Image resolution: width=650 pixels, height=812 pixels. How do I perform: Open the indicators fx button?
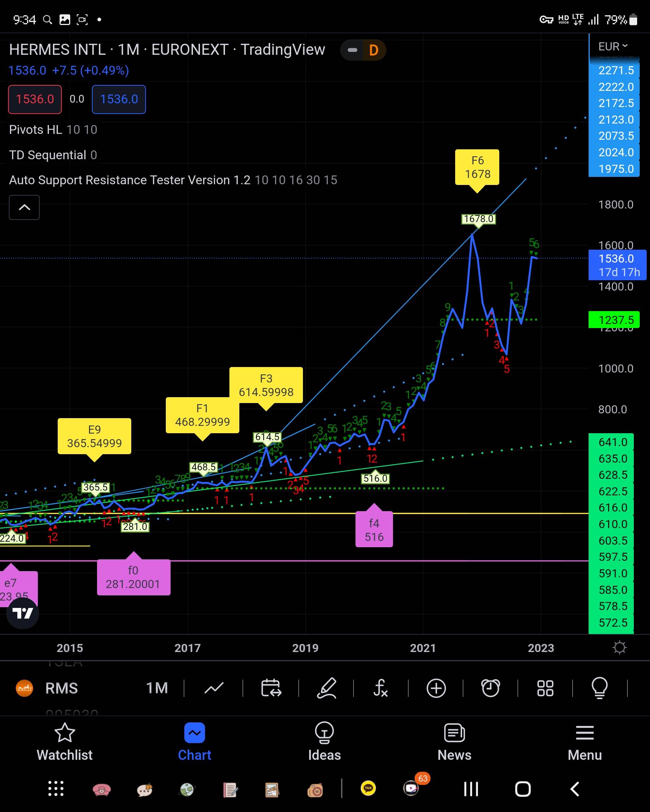(x=381, y=688)
